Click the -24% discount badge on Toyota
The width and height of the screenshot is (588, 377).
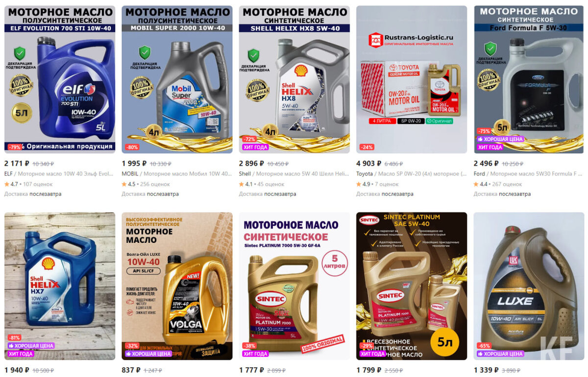click(367, 147)
